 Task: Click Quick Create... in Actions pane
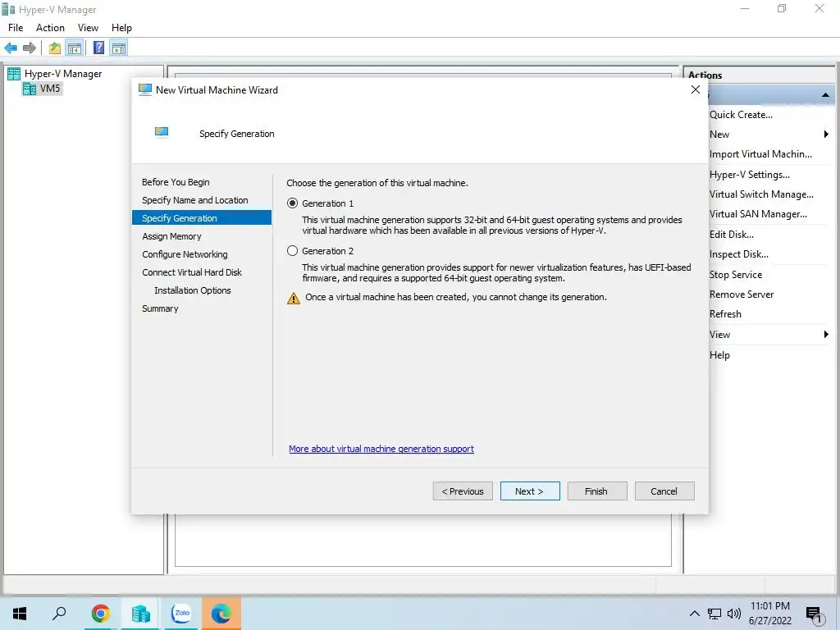[x=741, y=115]
